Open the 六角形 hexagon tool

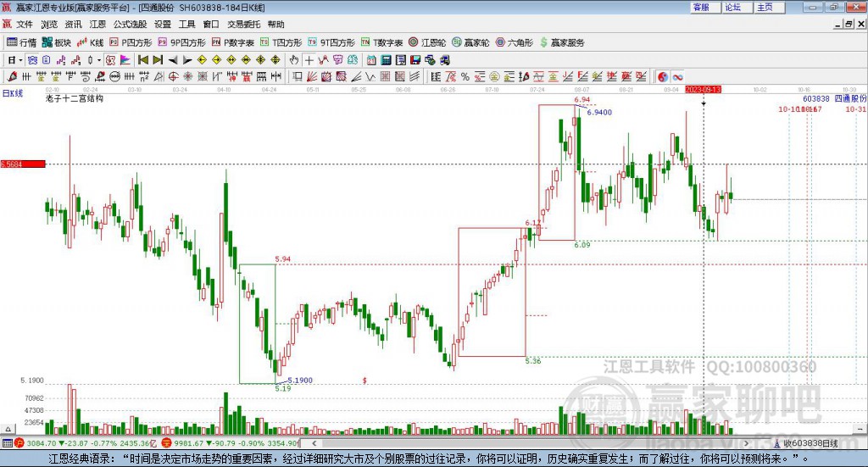click(515, 42)
